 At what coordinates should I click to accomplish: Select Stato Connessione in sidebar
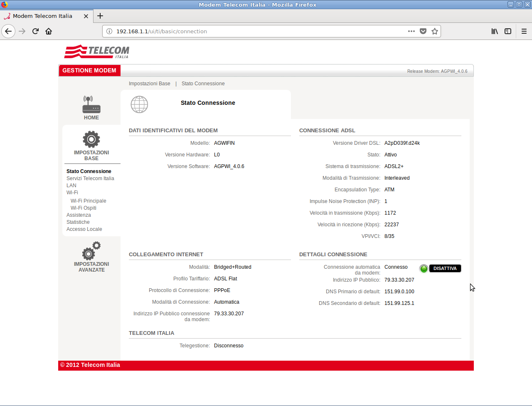pos(89,171)
